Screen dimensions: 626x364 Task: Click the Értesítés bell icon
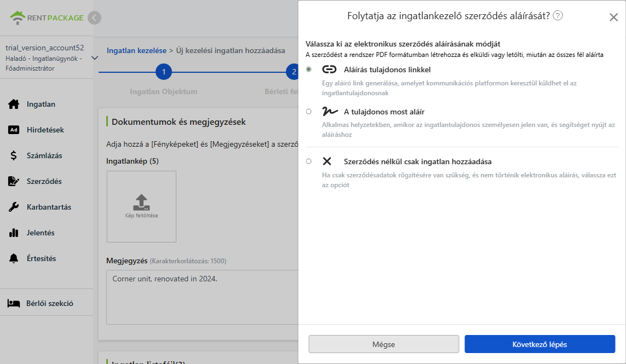pyautogui.click(x=14, y=258)
